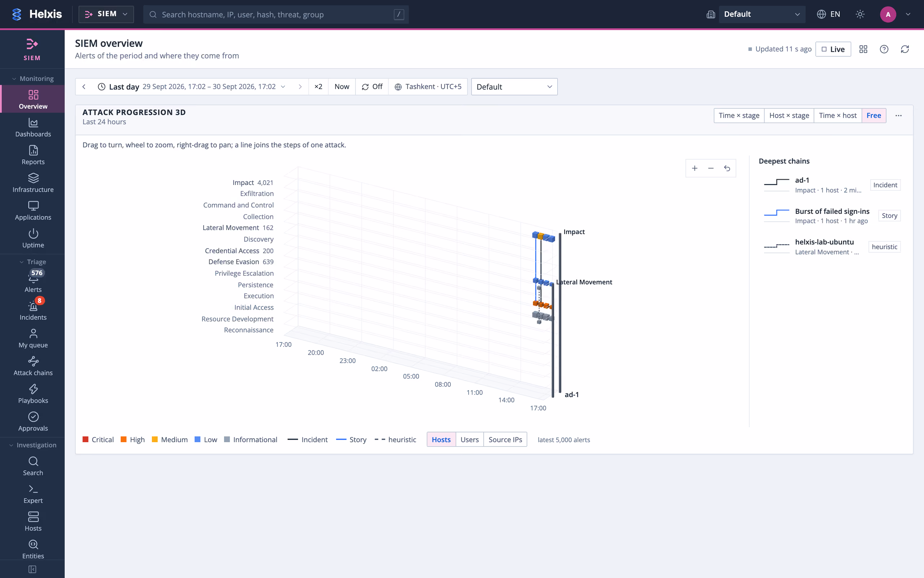
Task: Open Alerts with 576 badge
Action: [33, 281]
